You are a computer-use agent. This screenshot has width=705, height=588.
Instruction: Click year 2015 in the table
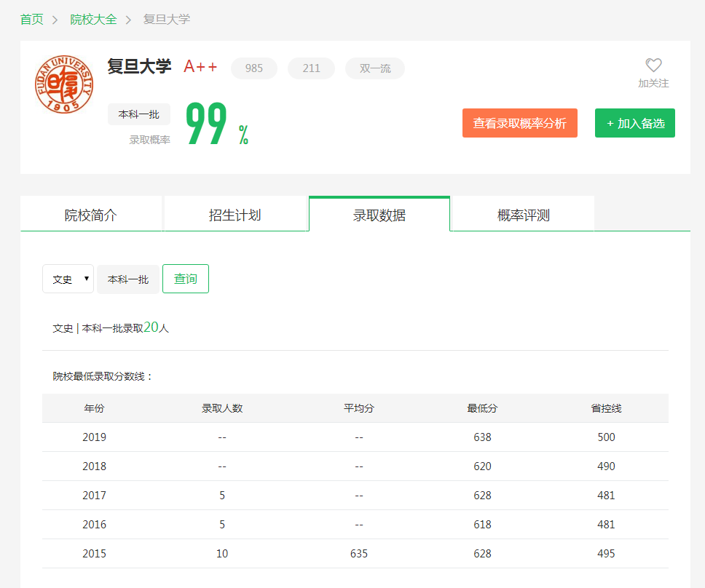coord(95,554)
